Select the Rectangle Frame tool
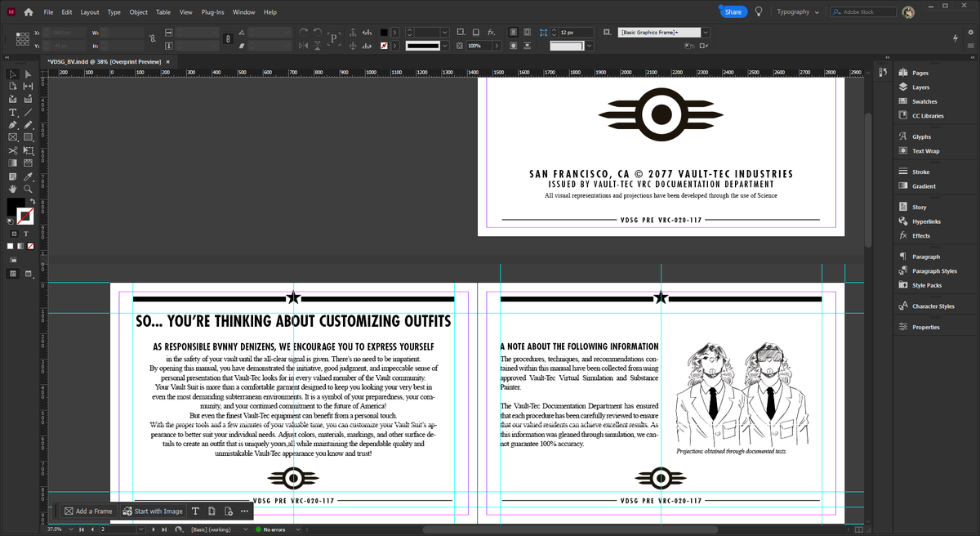The height and width of the screenshot is (536, 980). 13,137
